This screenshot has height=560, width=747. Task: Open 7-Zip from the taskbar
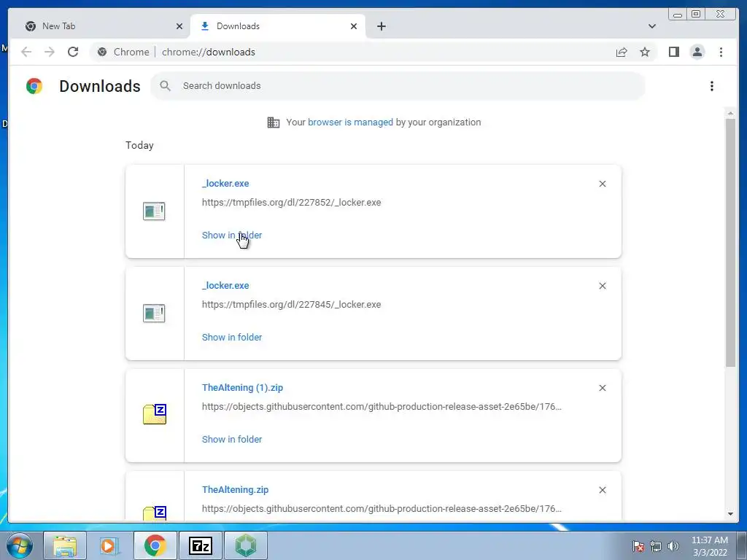click(x=200, y=545)
